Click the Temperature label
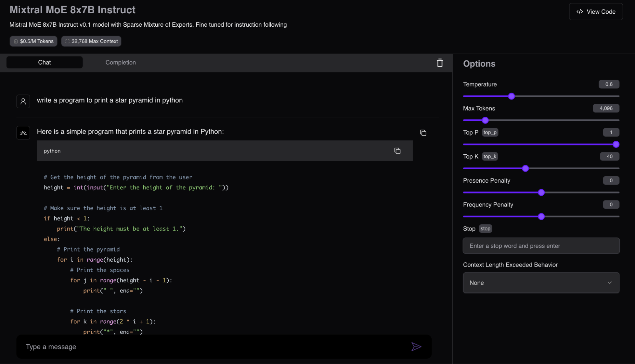The image size is (635, 364). click(x=480, y=84)
